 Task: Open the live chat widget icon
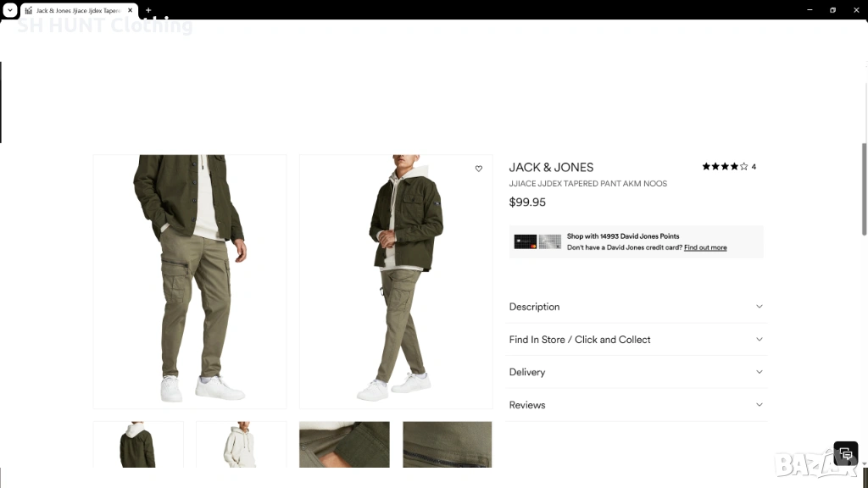[x=846, y=454]
